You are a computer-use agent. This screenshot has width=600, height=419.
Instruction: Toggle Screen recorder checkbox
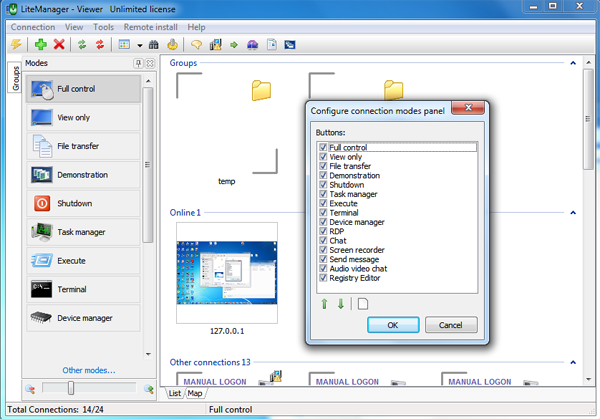(323, 250)
